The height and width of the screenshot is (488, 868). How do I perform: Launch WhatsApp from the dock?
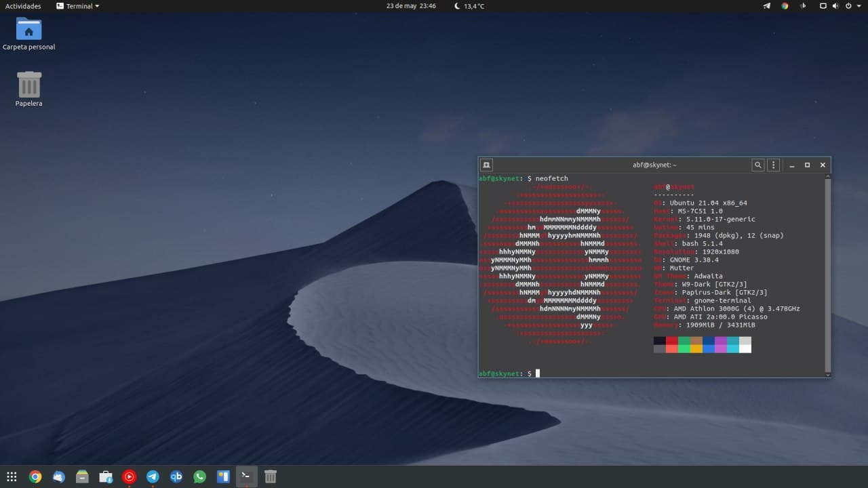coord(199,476)
